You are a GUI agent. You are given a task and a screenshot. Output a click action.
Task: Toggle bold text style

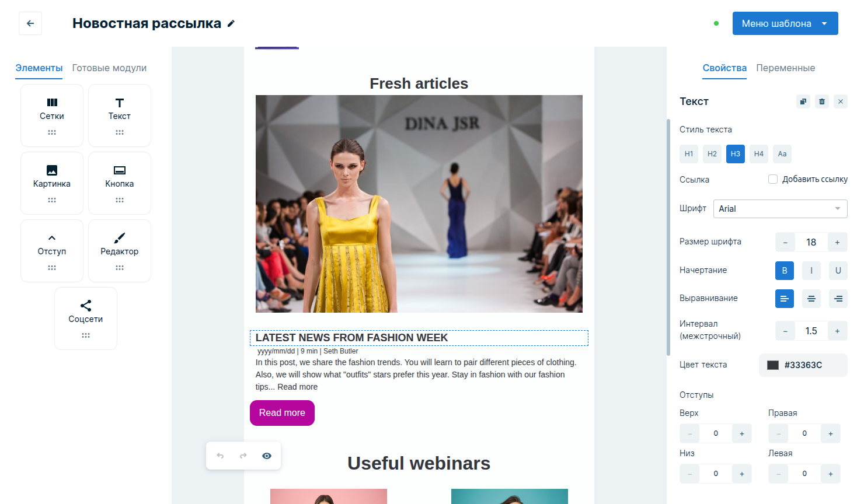click(x=785, y=271)
